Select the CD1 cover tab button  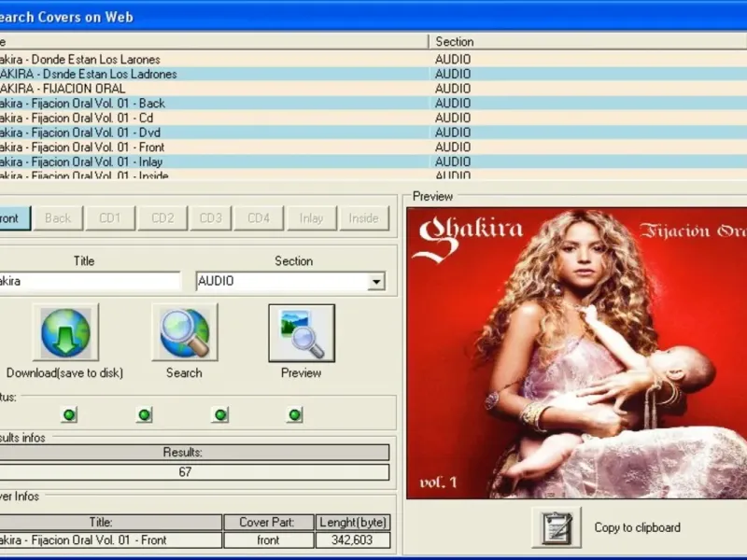pos(110,218)
